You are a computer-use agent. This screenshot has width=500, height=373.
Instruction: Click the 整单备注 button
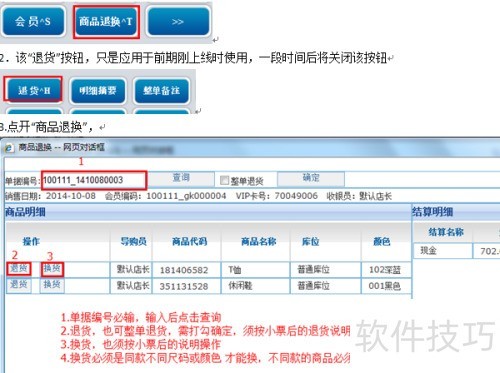pyautogui.click(x=161, y=90)
